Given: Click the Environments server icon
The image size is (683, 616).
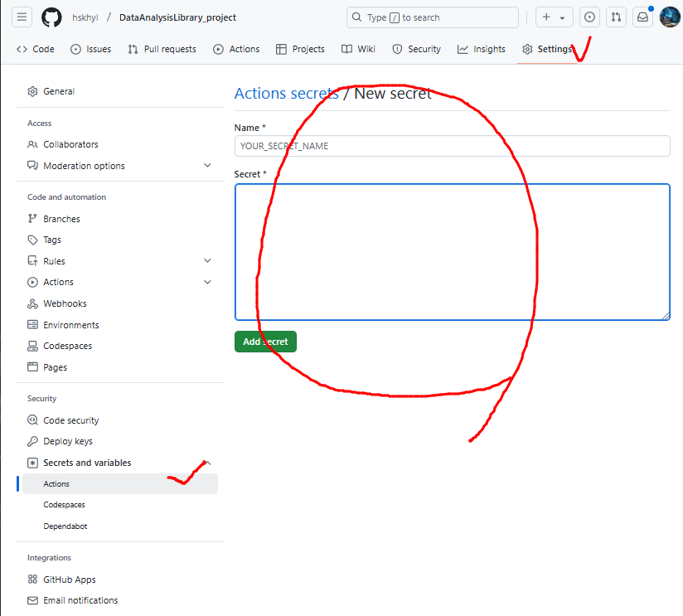Looking at the screenshot, I should (32, 324).
